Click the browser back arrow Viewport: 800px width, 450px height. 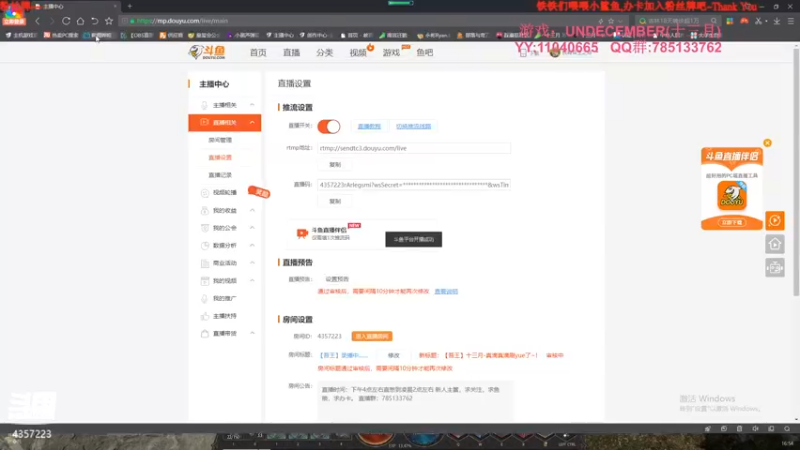click(37, 21)
